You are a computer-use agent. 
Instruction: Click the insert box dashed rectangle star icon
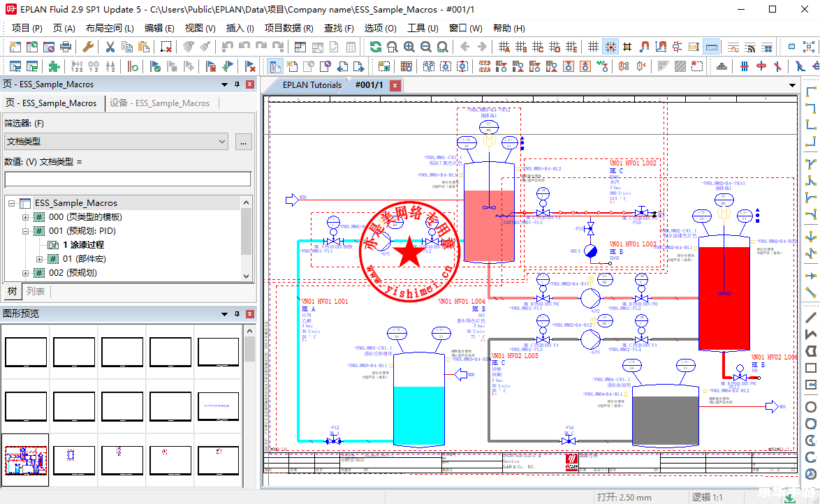coord(696,66)
